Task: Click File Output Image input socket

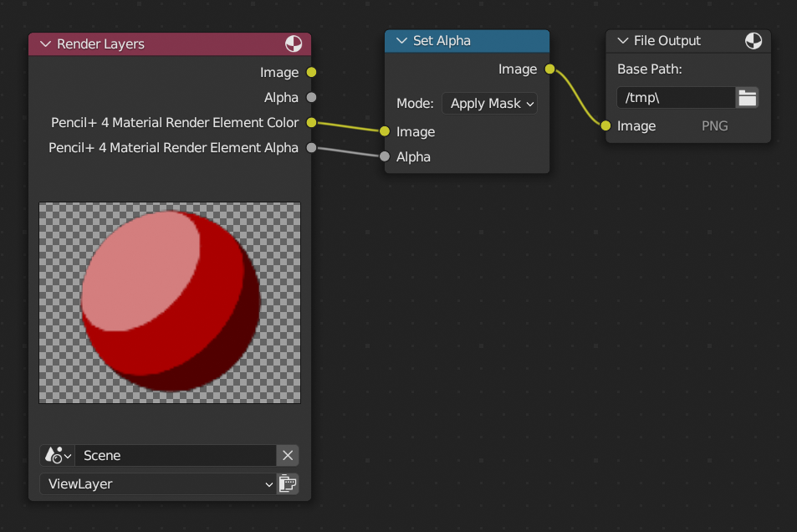Action: [605, 125]
